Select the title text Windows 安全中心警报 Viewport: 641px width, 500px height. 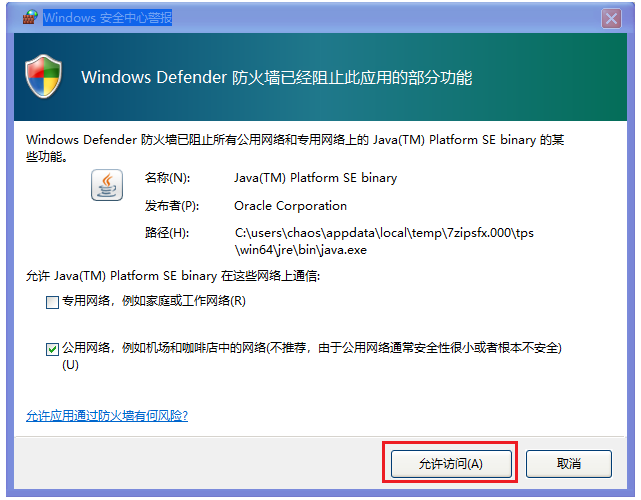(x=108, y=18)
